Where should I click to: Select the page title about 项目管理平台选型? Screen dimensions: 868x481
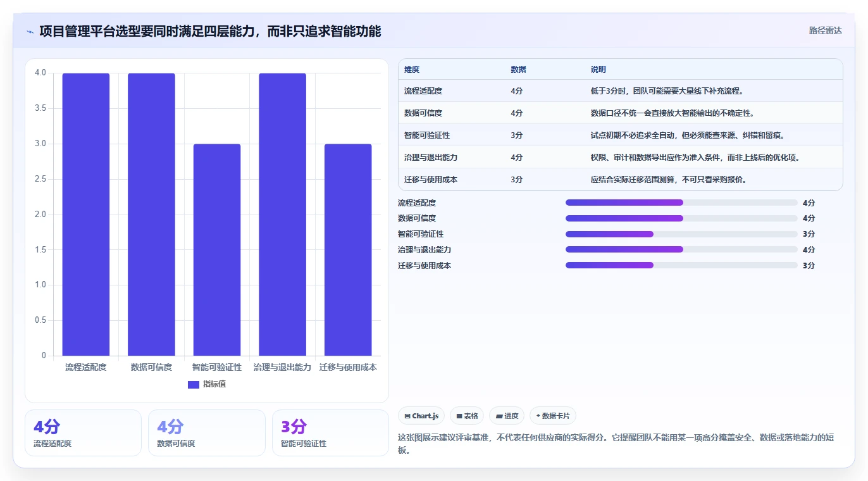click(x=210, y=31)
